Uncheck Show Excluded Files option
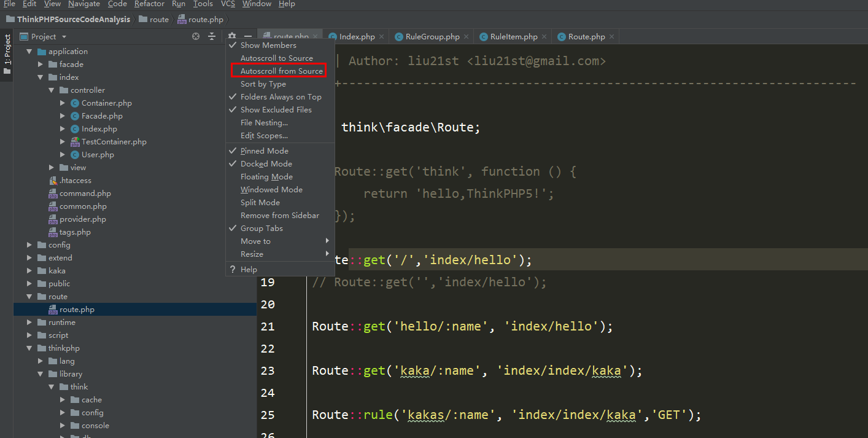Viewport: 868px width, 438px height. 276,110
